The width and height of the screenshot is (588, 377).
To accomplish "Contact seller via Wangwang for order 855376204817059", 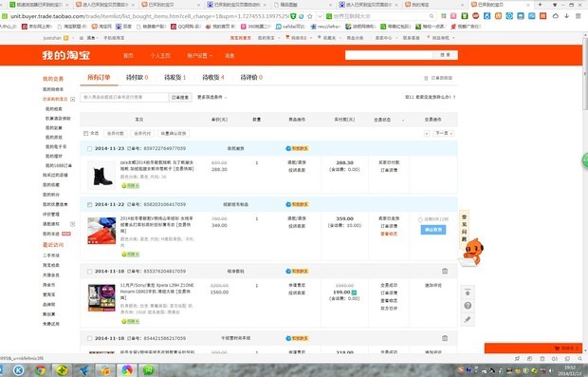I will tap(297, 271).
